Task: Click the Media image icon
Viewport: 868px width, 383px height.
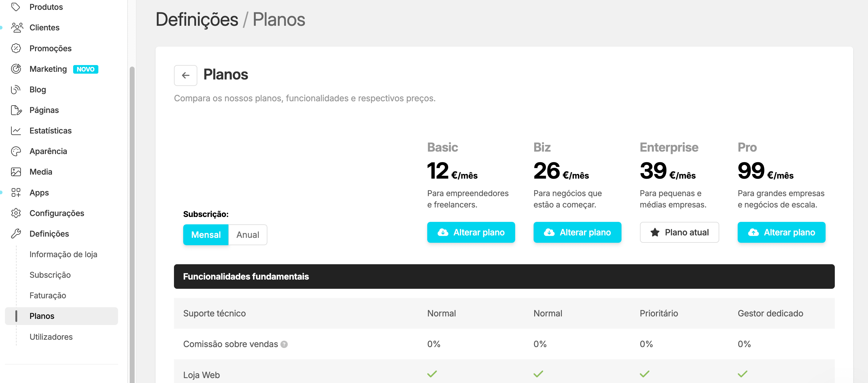Action: coord(16,172)
